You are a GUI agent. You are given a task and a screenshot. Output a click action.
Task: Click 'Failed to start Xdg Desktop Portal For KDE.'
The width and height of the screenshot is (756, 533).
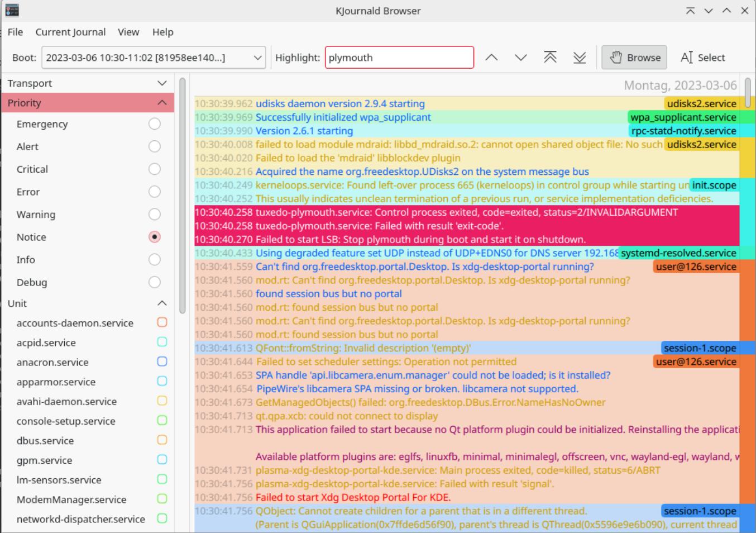coord(353,497)
